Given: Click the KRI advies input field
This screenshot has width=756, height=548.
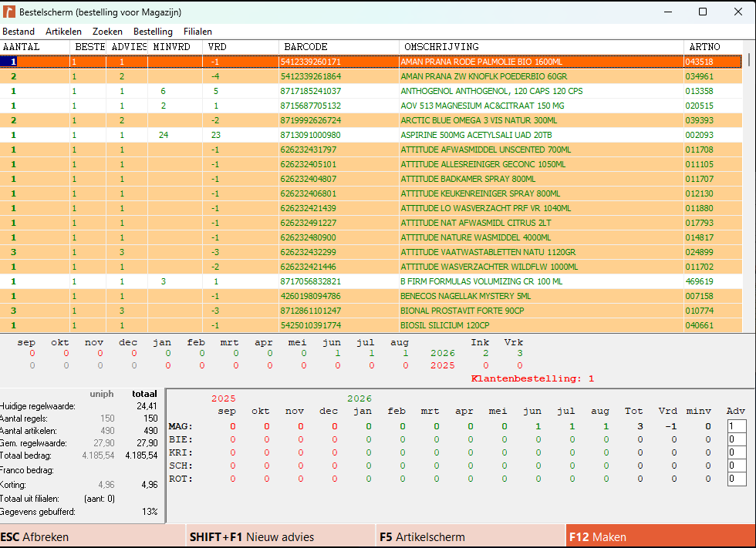Looking at the screenshot, I should 736,452.
